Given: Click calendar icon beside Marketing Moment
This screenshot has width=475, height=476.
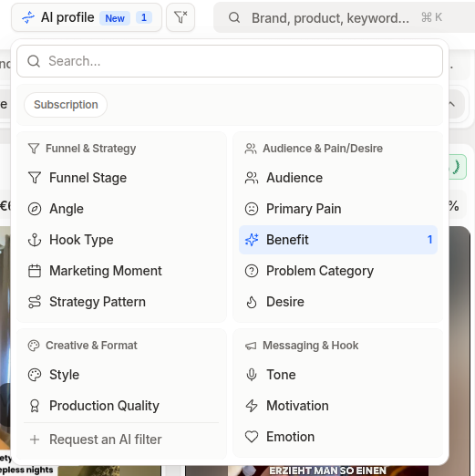Looking at the screenshot, I should pyautogui.click(x=35, y=271).
